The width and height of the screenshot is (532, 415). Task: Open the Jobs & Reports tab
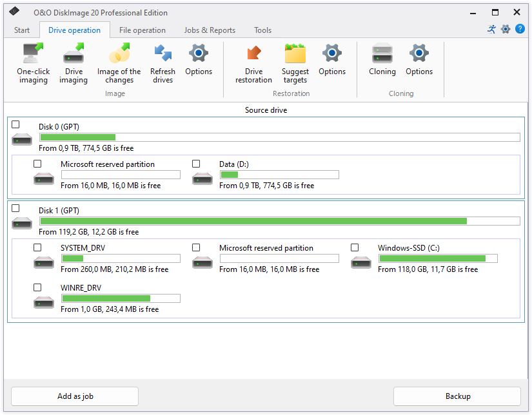(x=210, y=30)
